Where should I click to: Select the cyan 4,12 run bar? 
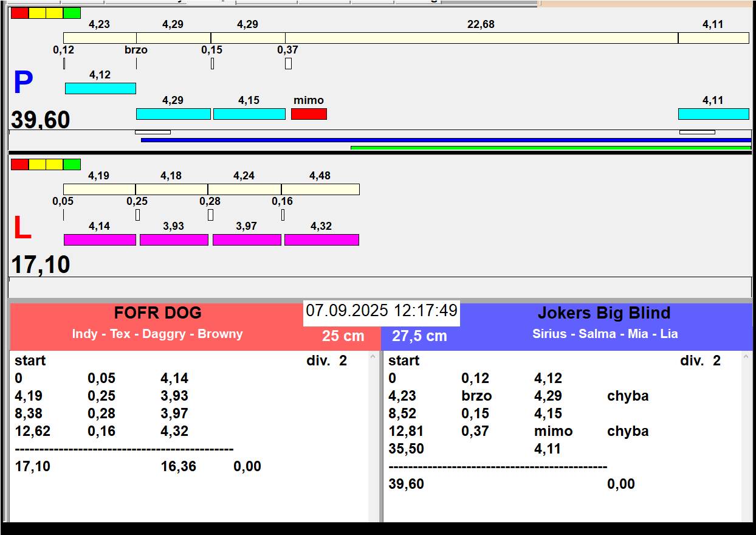coord(100,88)
